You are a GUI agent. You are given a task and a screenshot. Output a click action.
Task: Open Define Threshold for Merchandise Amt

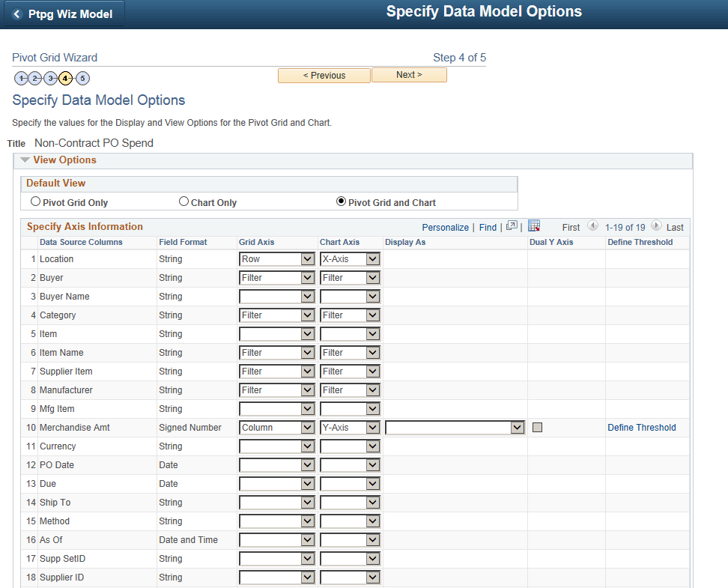click(x=642, y=427)
